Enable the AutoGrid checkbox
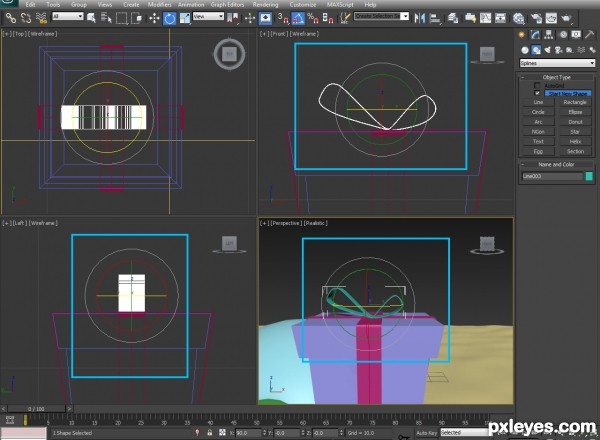 tap(537, 85)
